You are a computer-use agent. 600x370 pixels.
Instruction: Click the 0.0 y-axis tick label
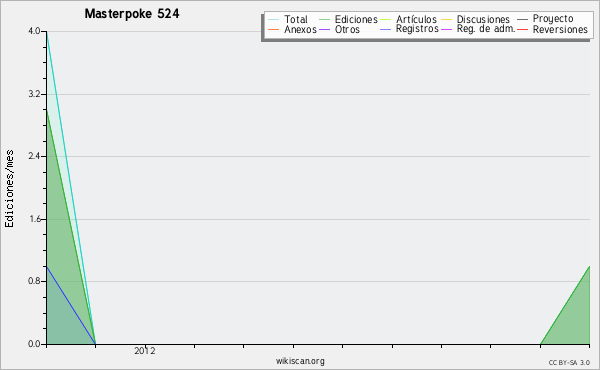[34, 344]
